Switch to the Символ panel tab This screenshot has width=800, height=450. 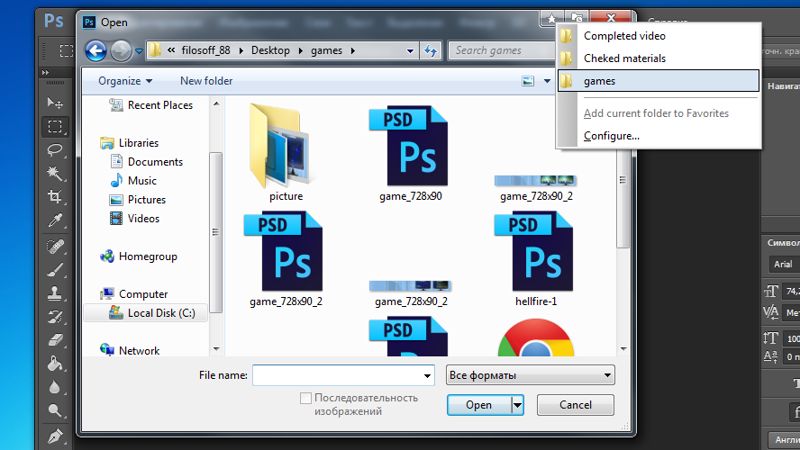tap(783, 243)
